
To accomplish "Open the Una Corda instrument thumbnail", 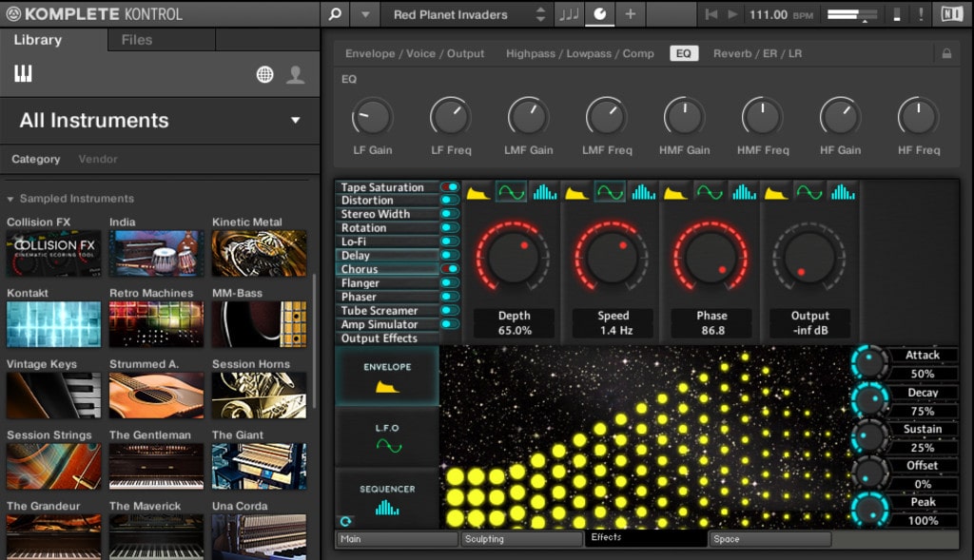I will pos(259,537).
